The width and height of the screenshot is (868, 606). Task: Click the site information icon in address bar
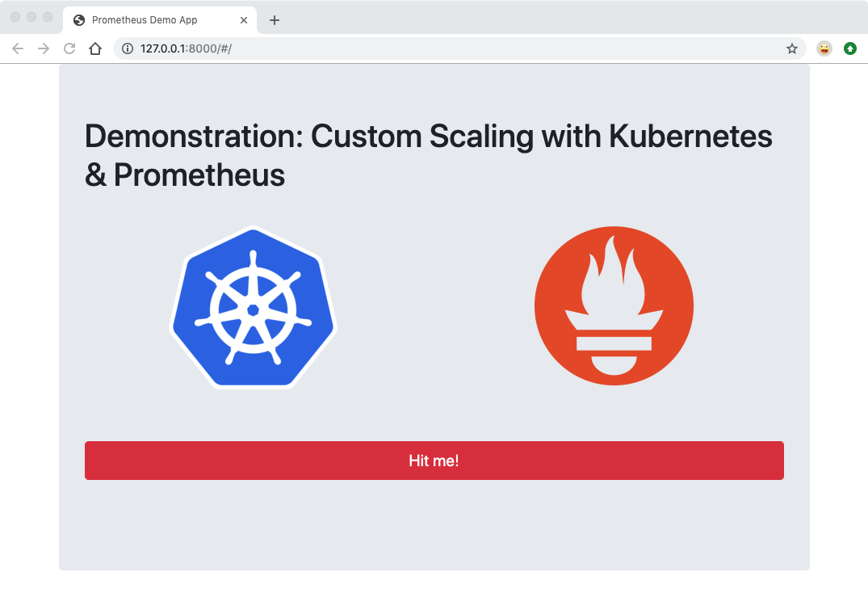[x=127, y=48]
